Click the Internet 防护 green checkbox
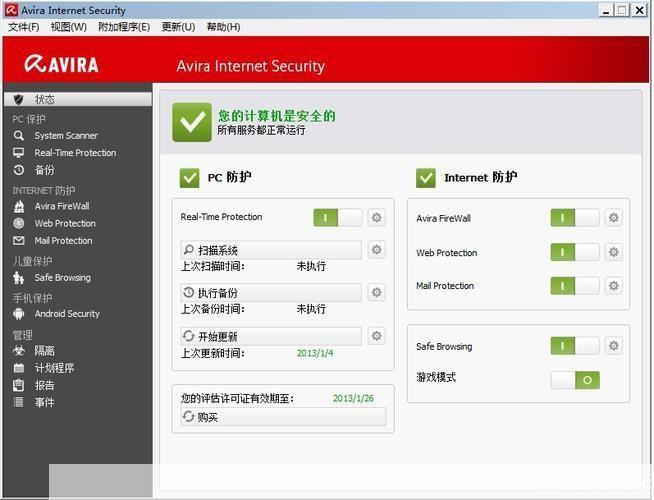The width and height of the screenshot is (654, 500). pos(426,178)
